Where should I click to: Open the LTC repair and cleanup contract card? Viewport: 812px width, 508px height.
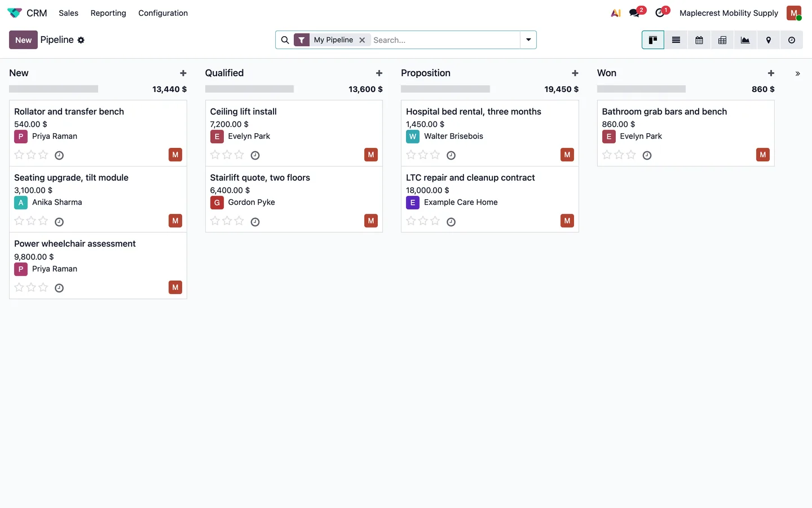tap(489, 199)
